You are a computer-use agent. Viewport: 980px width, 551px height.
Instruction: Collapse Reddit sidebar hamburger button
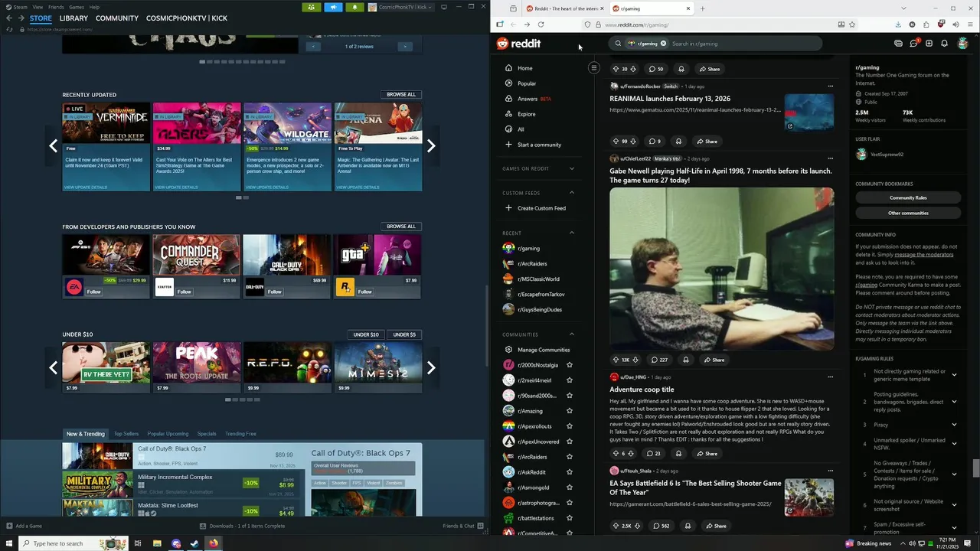(593, 68)
